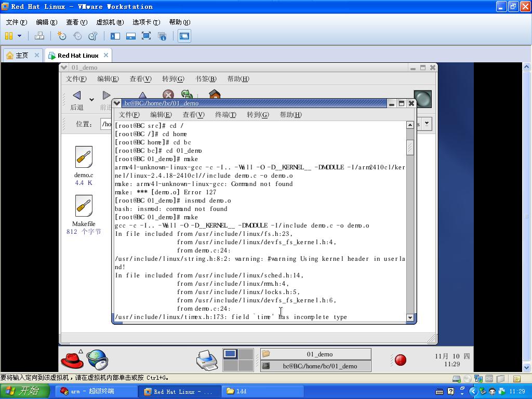532x399 pixels.
Task: Click the language bar help question icon
Action: [x=450, y=392]
